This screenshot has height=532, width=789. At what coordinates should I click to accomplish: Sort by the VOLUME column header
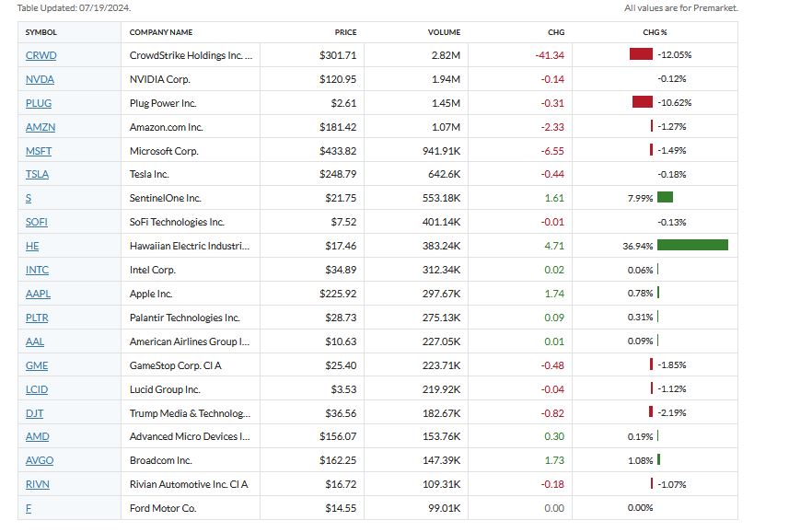(444, 32)
